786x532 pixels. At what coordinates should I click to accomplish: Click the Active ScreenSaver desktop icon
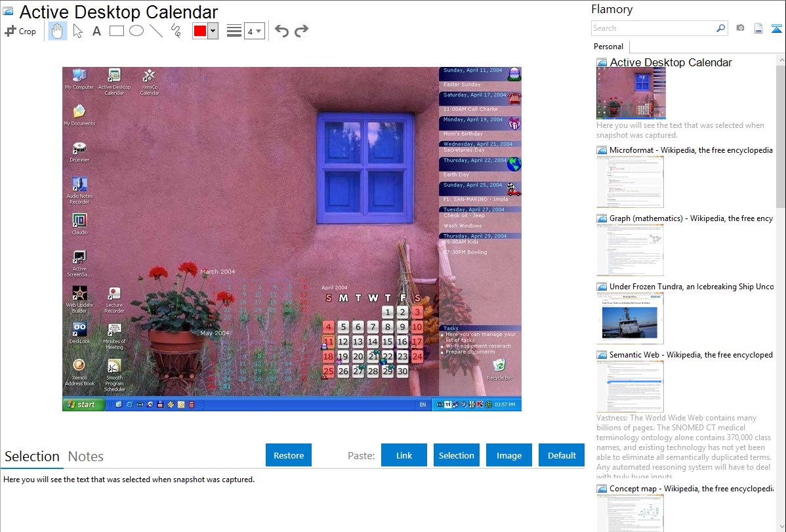79,264
